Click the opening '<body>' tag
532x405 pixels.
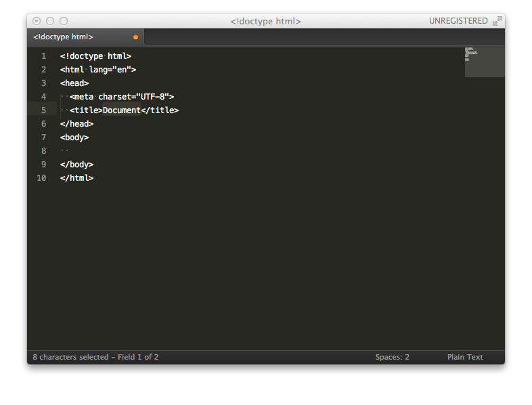pos(74,137)
